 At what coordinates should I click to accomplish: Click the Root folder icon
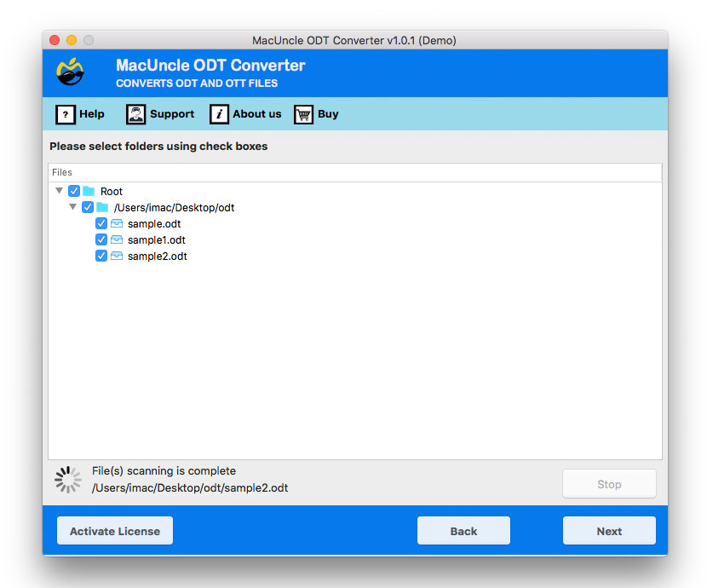pos(90,191)
